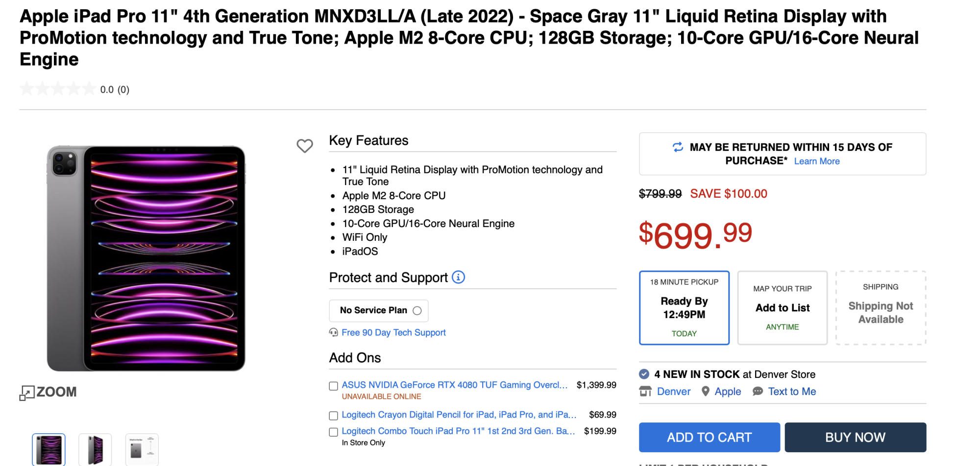Click the star rating bar
Image resolution: width=980 pixels, height=466 pixels.
tap(57, 89)
